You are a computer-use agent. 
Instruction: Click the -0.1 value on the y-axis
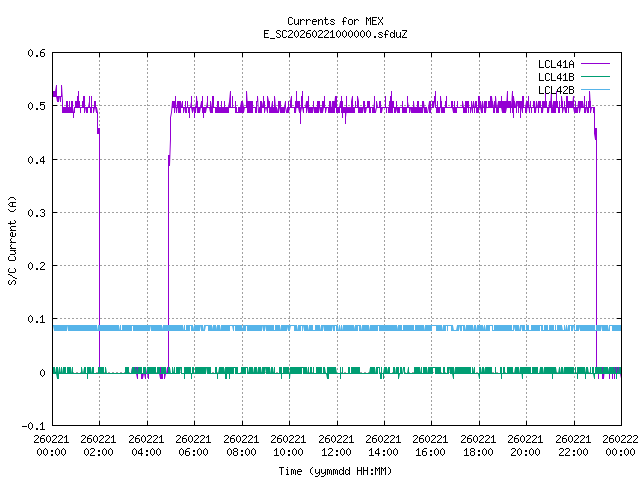point(33,426)
